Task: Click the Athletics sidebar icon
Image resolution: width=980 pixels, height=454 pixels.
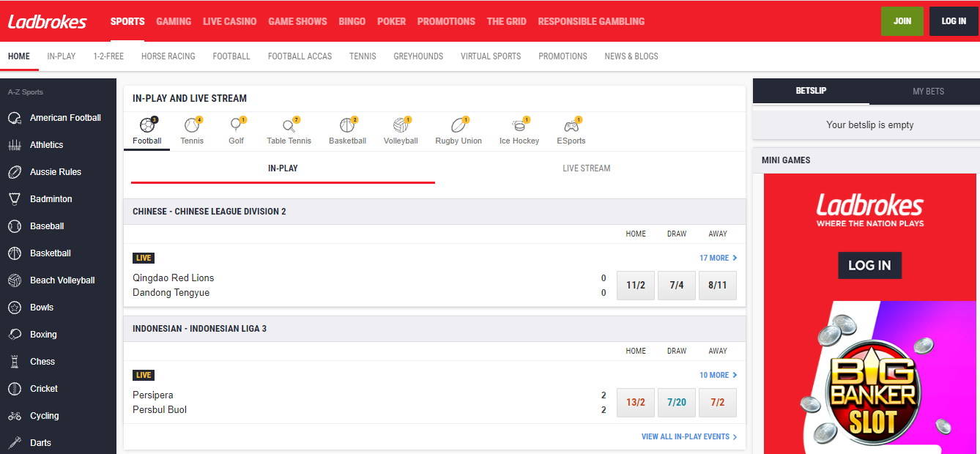Action: click(x=15, y=145)
